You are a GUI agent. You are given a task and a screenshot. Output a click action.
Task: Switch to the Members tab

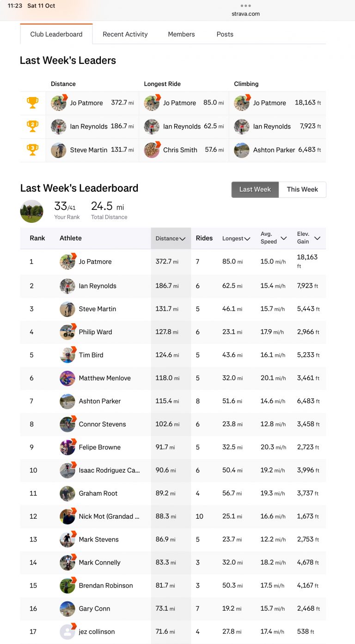[x=181, y=34]
